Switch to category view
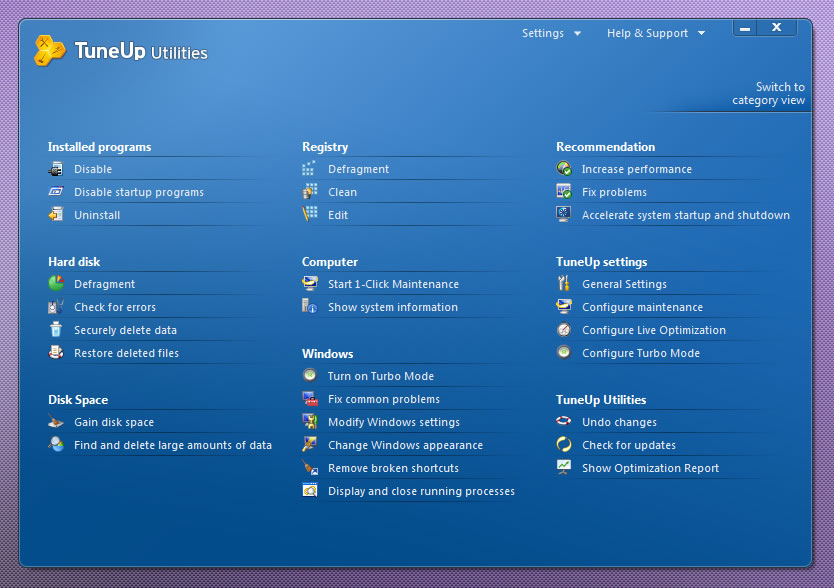Screen dimensions: 834x588 click(768, 94)
